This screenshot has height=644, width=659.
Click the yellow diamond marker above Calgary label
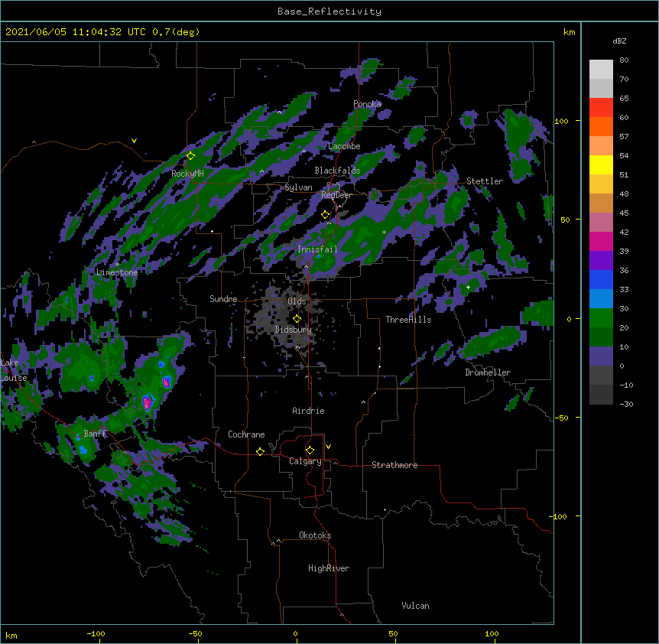click(310, 450)
